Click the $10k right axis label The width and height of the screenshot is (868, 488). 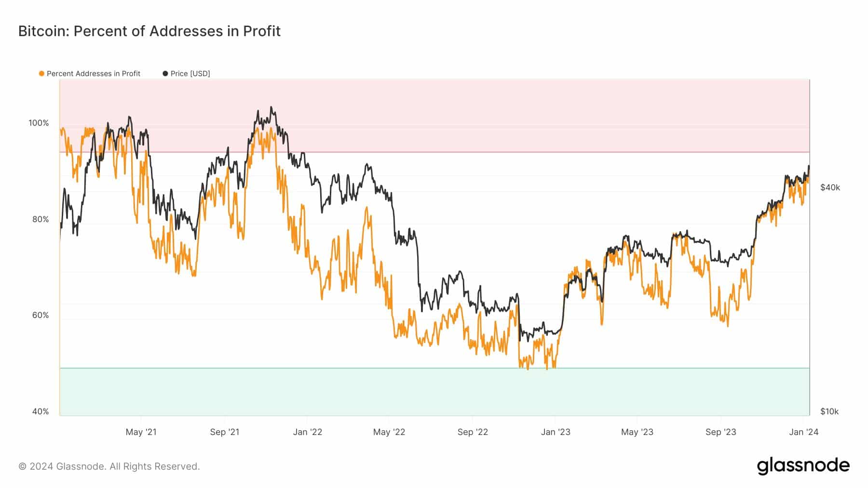click(x=829, y=412)
